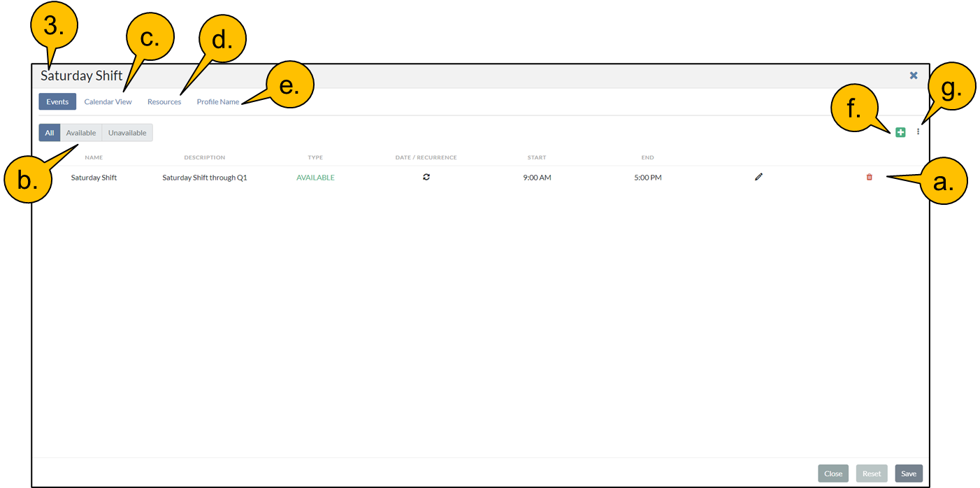Screen dimensions: 980x488
Task: Filter events by Available
Action: click(x=81, y=133)
